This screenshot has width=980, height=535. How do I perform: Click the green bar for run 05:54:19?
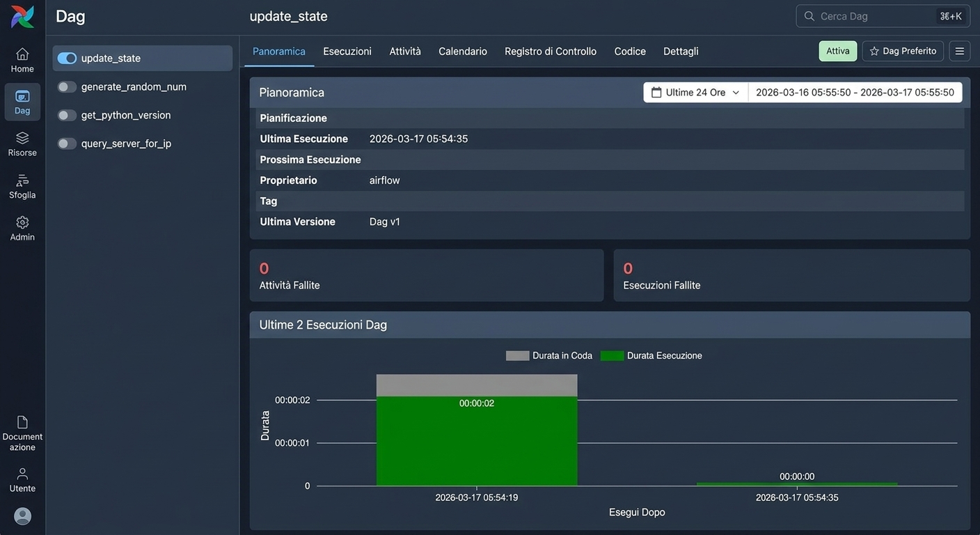click(477, 441)
